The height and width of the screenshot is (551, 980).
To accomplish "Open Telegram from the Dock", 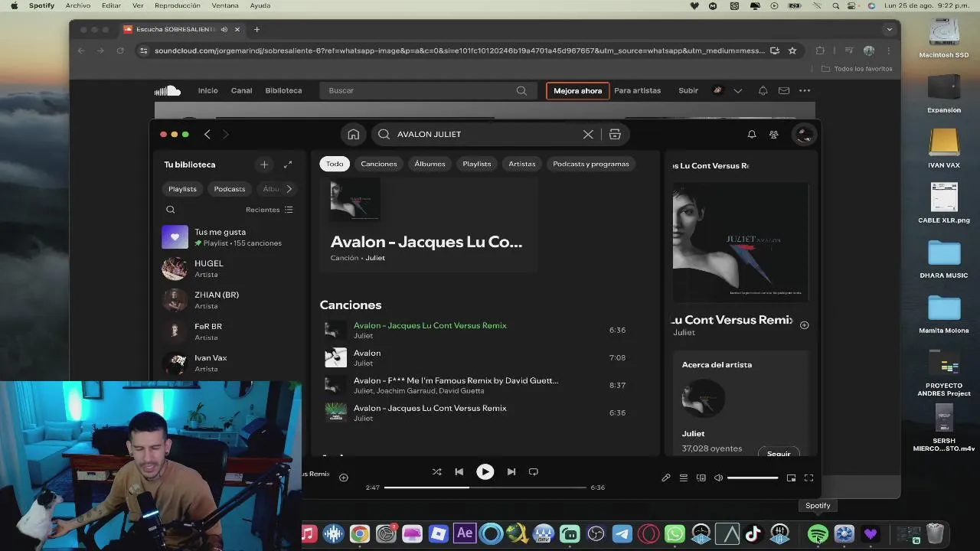I will coord(622,533).
